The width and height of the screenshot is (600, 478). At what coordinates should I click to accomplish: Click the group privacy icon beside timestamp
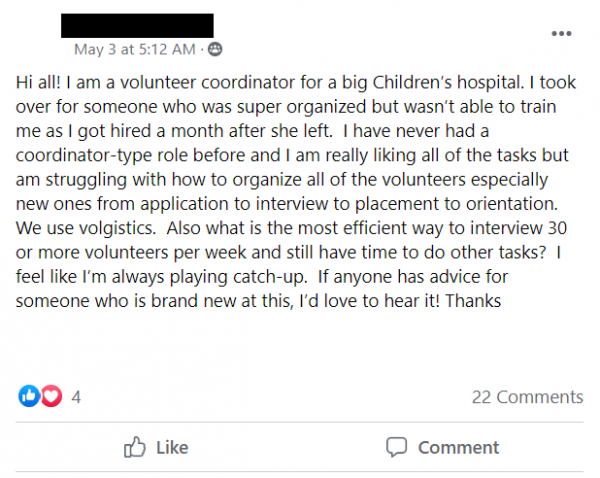coord(215,49)
